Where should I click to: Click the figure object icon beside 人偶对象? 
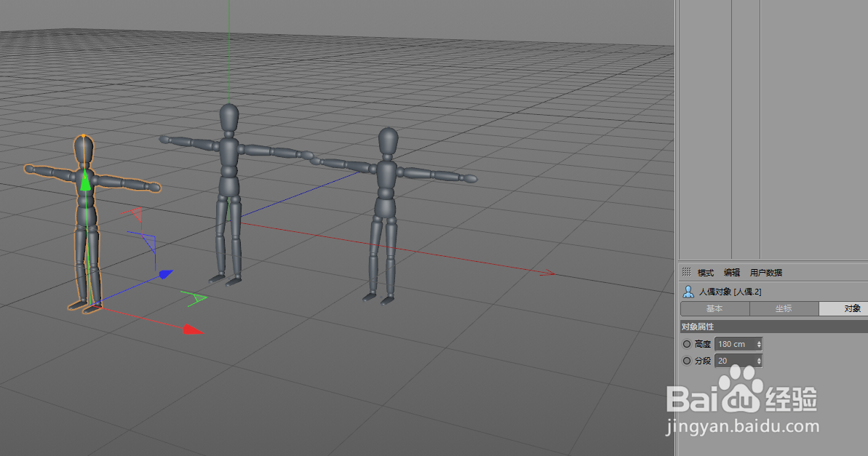point(688,292)
